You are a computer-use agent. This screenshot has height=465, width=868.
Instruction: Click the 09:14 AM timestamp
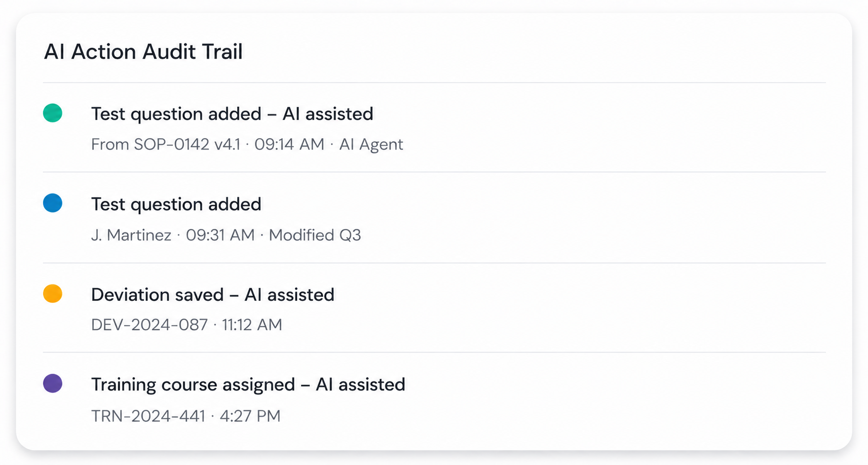[x=289, y=144]
